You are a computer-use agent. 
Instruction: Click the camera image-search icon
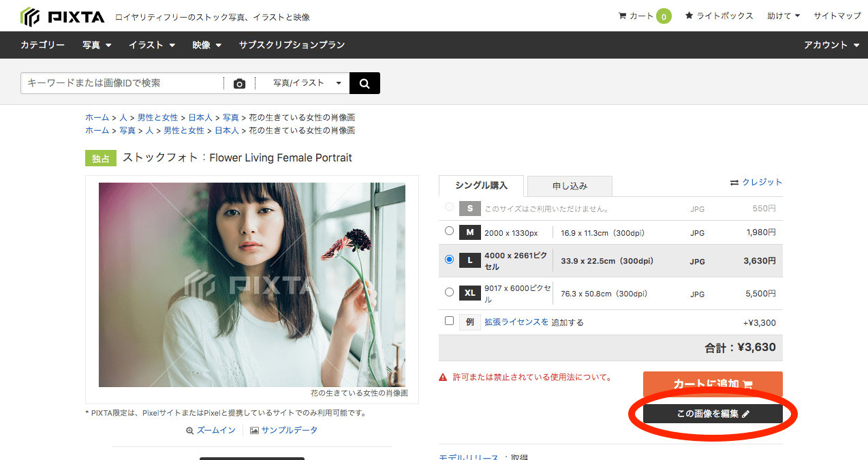coord(239,83)
